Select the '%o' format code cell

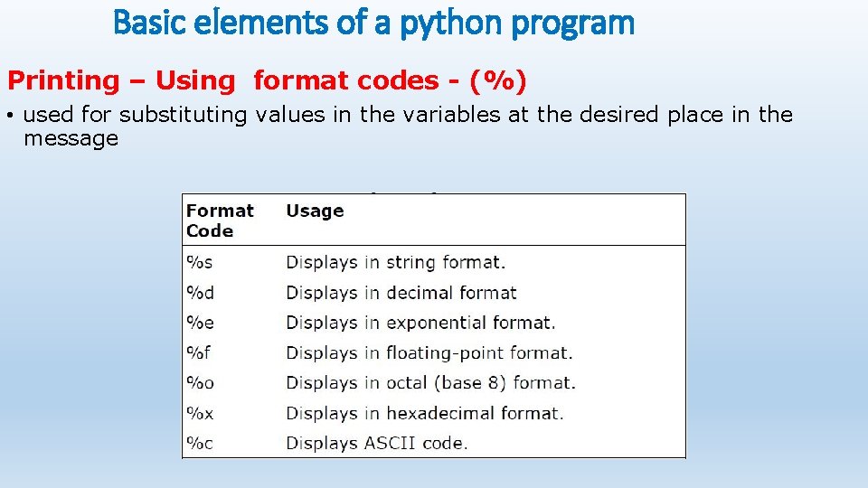pos(200,383)
